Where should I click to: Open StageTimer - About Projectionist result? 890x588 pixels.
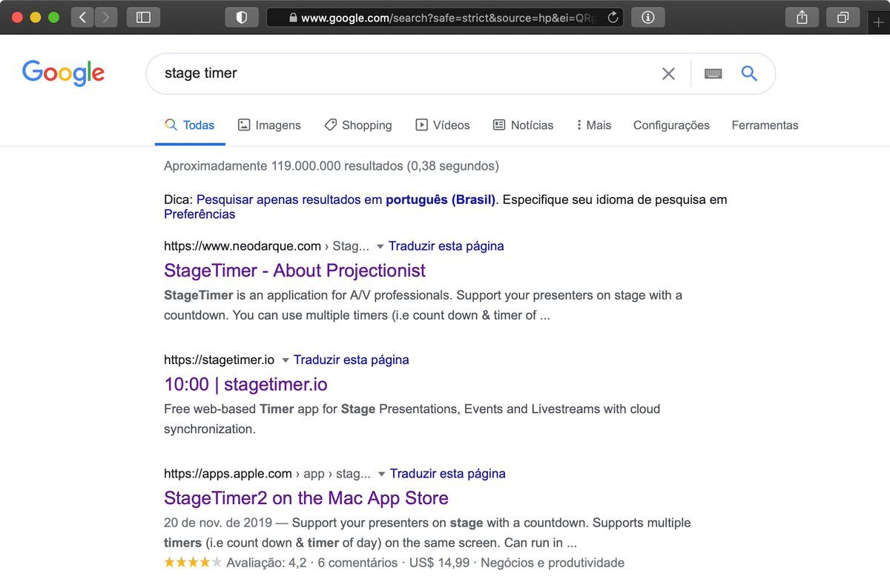[294, 271]
